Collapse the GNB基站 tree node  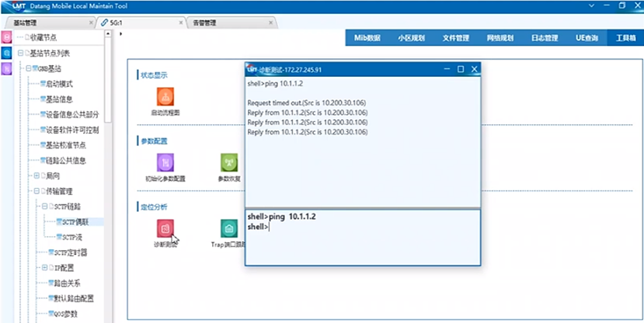28,68
